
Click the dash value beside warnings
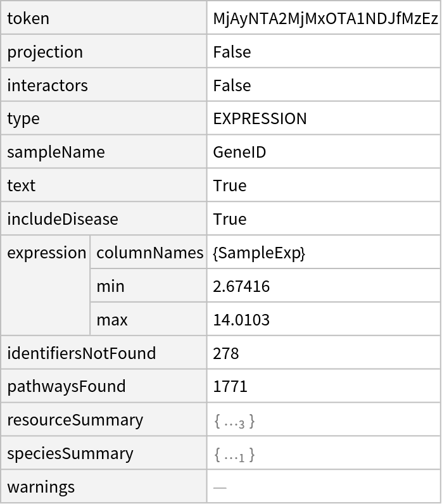click(x=220, y=488)
